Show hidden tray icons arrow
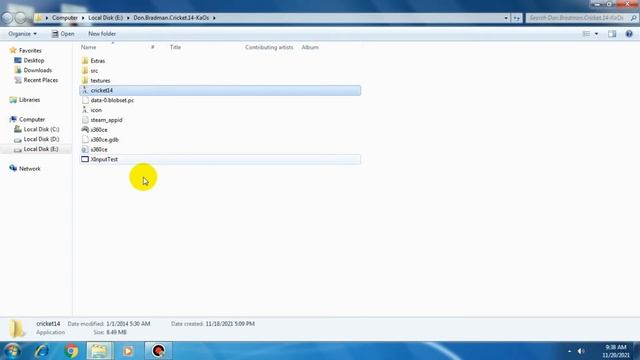 point(569,351)
